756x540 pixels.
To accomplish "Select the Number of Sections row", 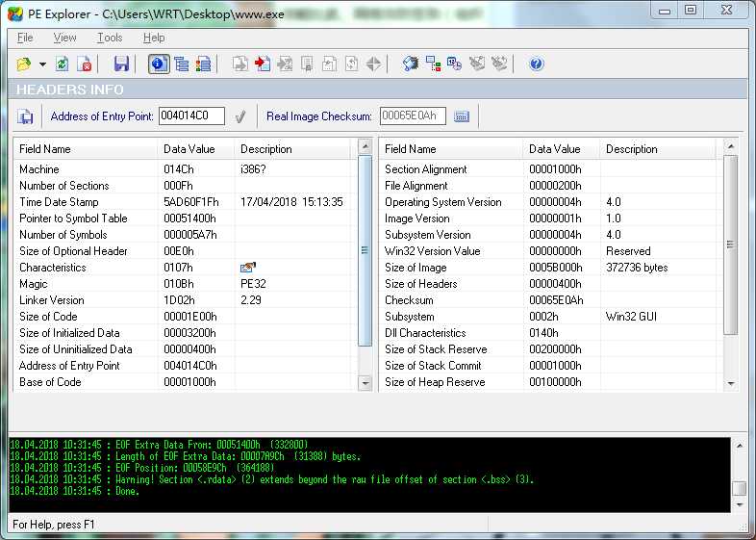I will [186, 186].
